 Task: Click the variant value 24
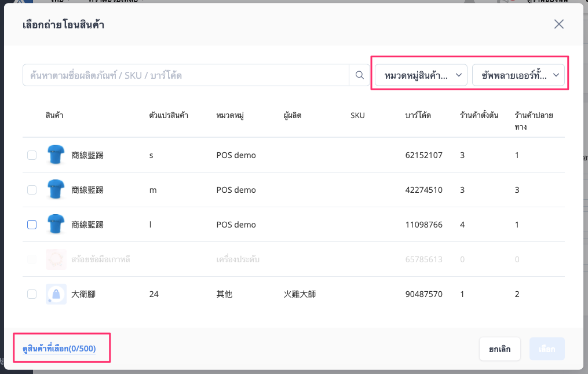154,294
